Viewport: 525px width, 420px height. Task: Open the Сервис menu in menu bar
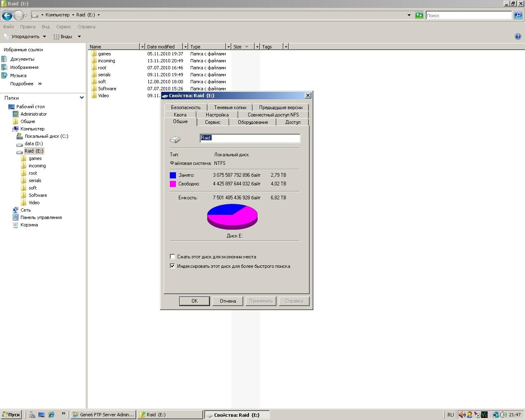(x=64, y=27)
